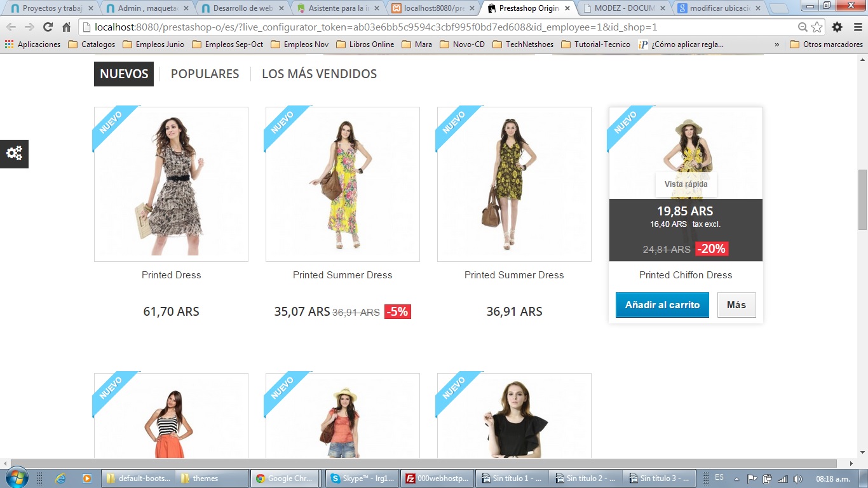Open the Catalogos bookmark folder
This screenshot has width=868, height=488.
click(92, 44)
